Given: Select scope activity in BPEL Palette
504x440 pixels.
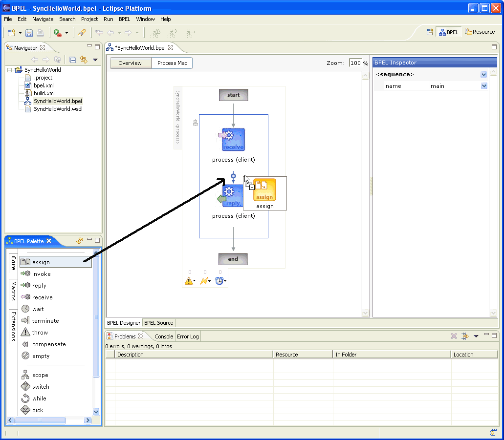Looking at the screenshot, I should pyautogui.click(x=40, y=375).
